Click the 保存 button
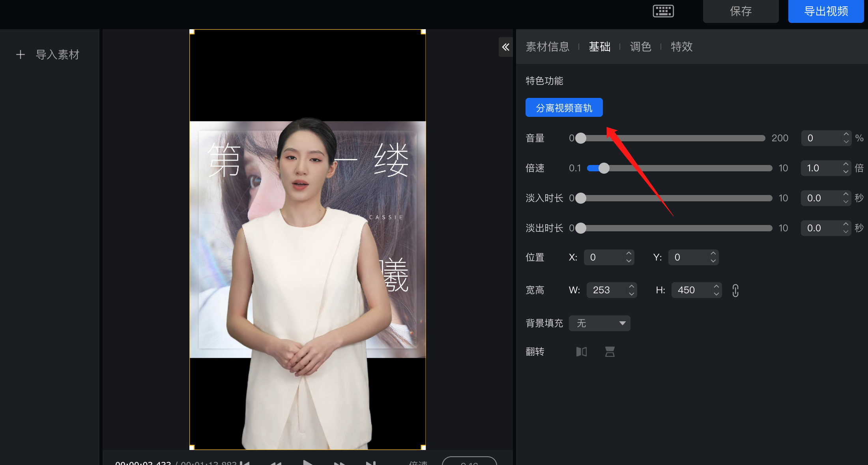 pos(741,11)
